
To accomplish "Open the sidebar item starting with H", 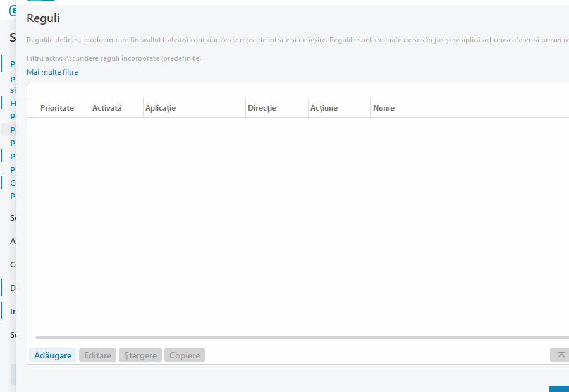I will (x=14, y=102).
